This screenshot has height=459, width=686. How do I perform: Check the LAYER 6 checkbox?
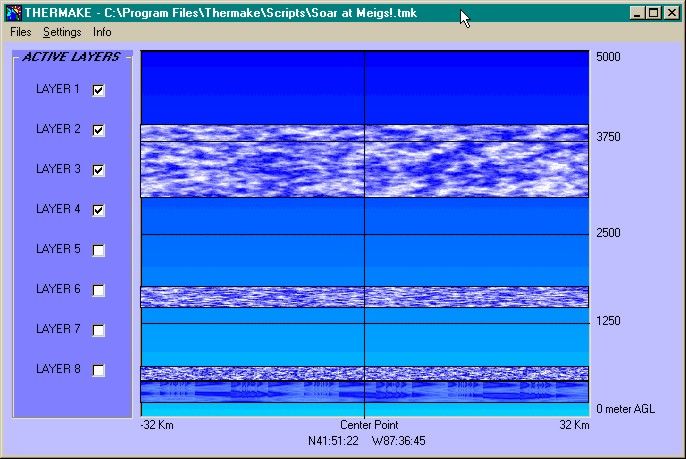[x=98, y=290]
